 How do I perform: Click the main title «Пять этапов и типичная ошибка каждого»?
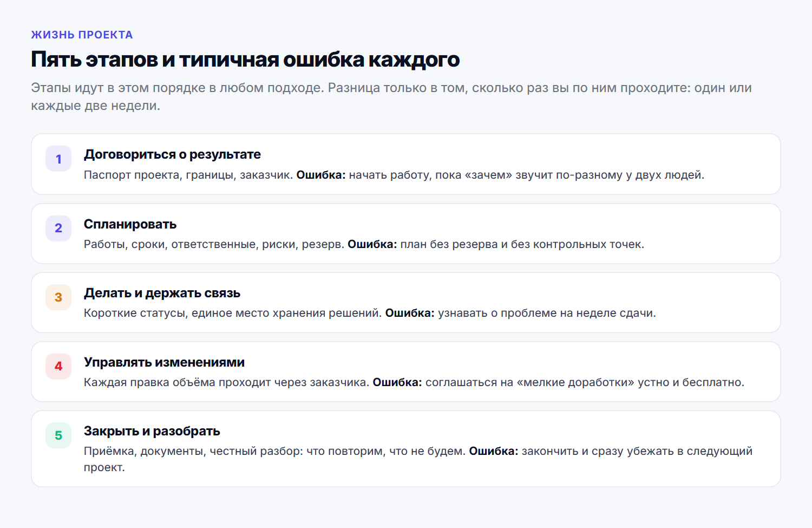point(245,59)
